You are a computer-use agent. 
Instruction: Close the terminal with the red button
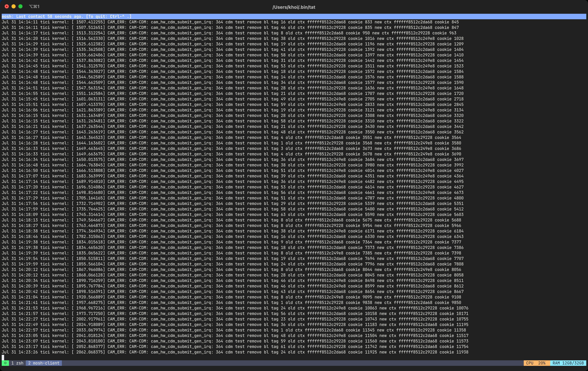(7, 7)
